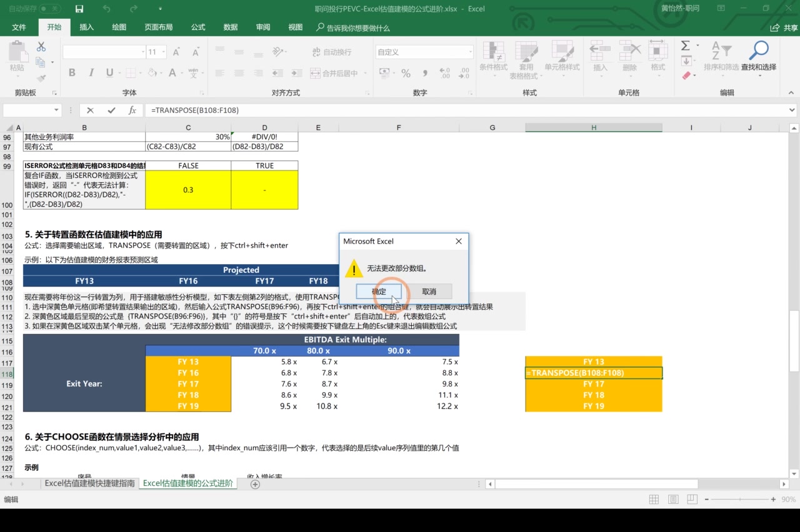Expand the formula bar chevron
The width and height of the screenshot is (800, 532).
[x=792, y=111]
